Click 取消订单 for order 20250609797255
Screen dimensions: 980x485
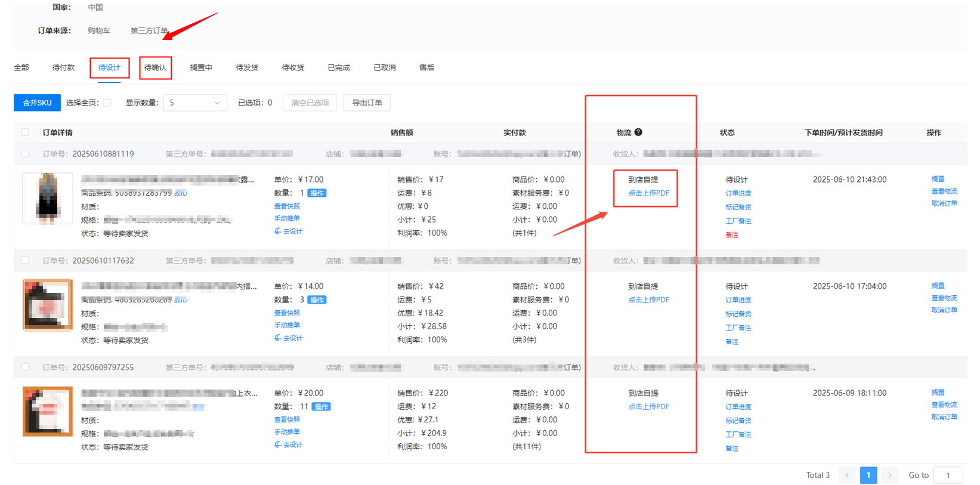944,417
